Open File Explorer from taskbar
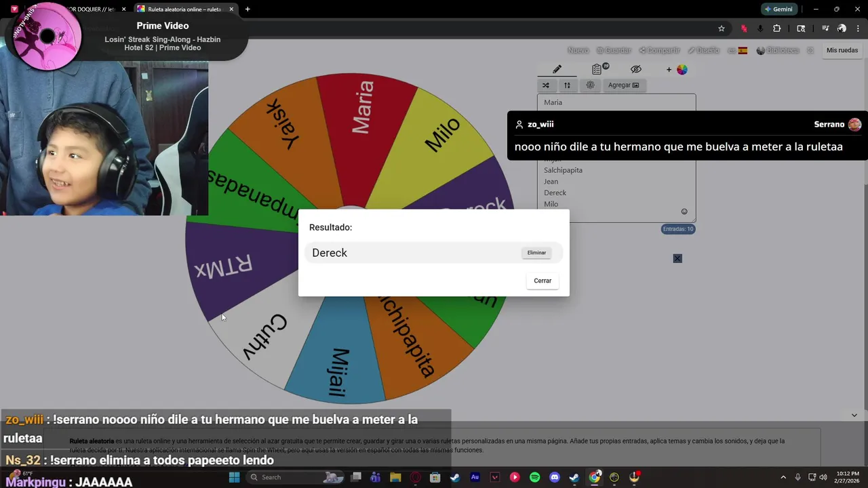This screenshot has height=488, width=868. click(395, 477)
